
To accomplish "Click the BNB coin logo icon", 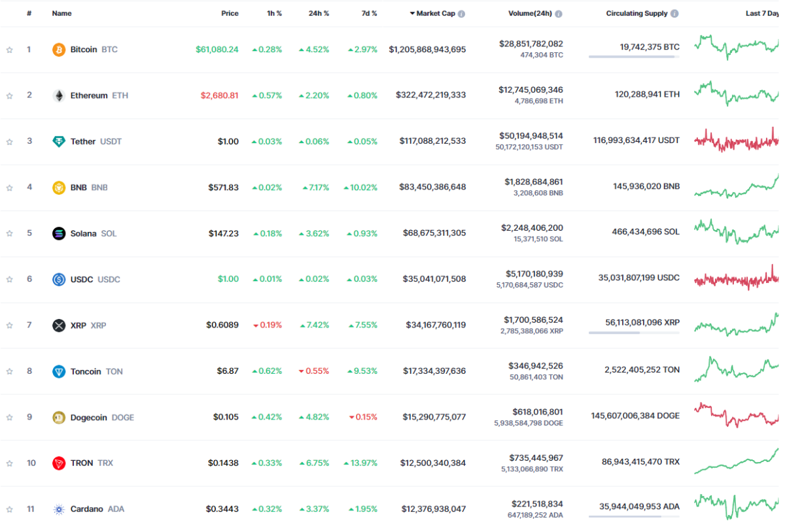I will [x=59, y=188].
